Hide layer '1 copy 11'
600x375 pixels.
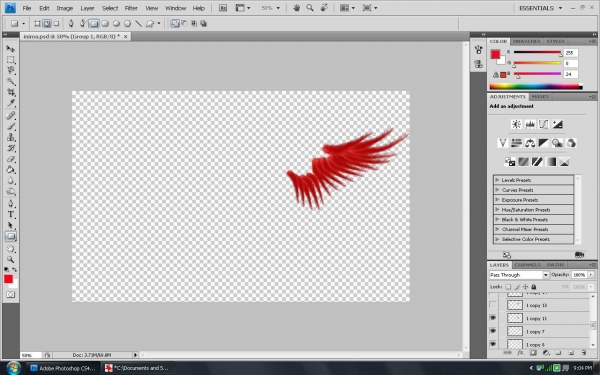492,318
